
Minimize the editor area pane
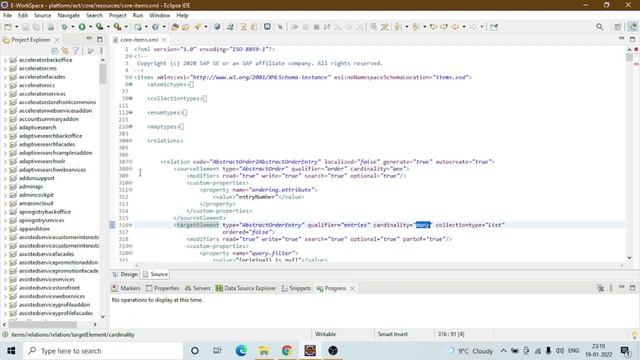tap(621, 39)
